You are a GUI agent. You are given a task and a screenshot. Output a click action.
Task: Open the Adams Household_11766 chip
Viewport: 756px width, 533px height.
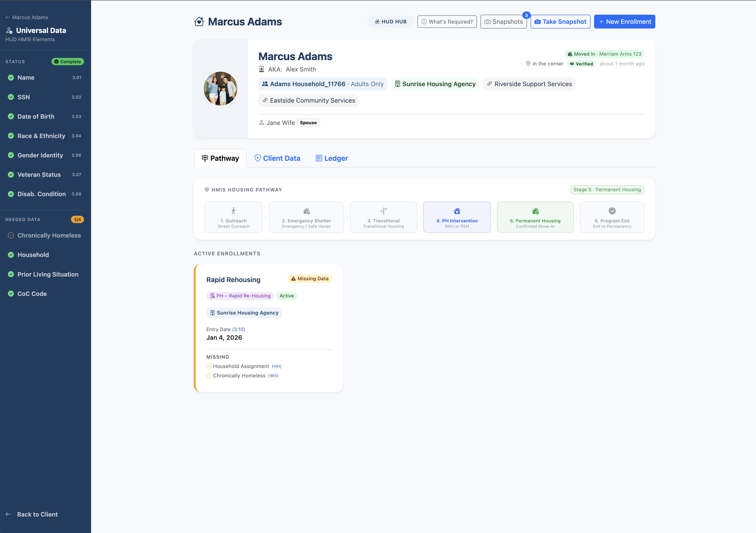coord(323,84)
